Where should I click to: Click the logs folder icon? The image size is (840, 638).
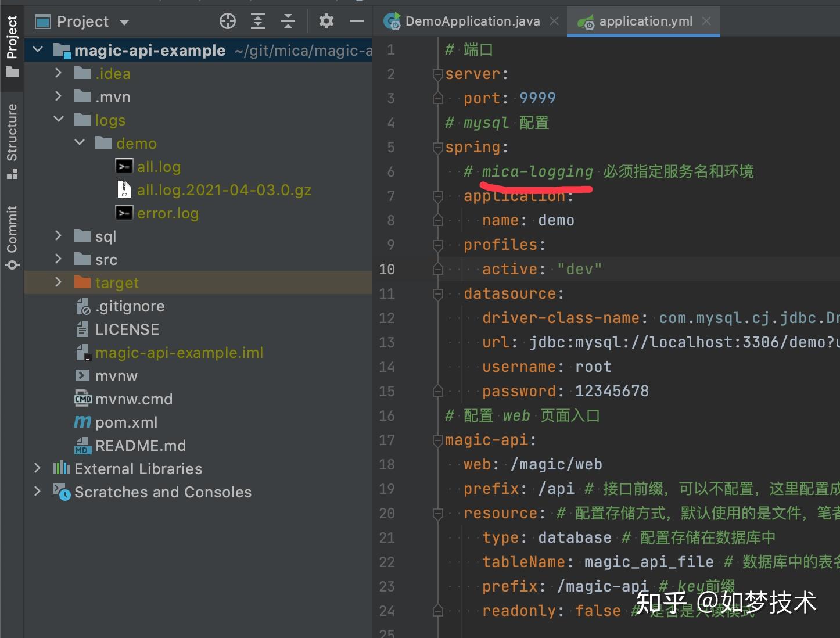coord(82,119)
